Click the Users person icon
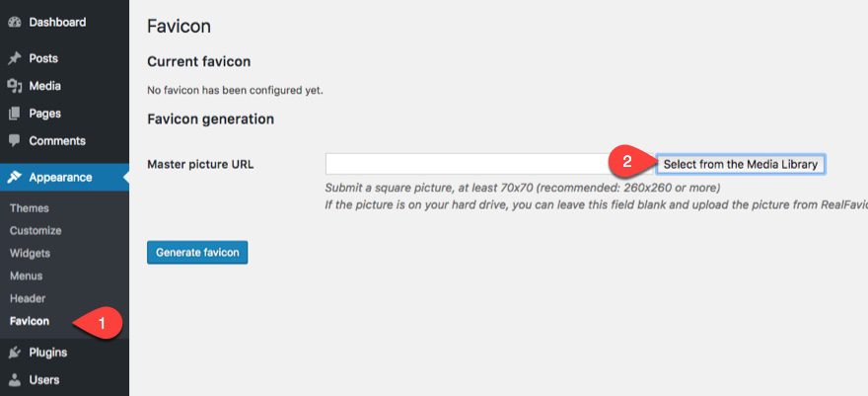The image size is (868, 396). pyautogui.click(x=15, y=380)
